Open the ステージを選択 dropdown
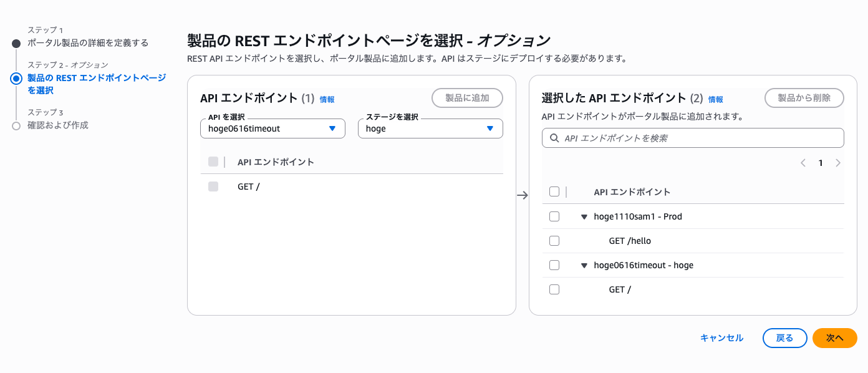The image size is (868, 373). (x=430, y=128)
